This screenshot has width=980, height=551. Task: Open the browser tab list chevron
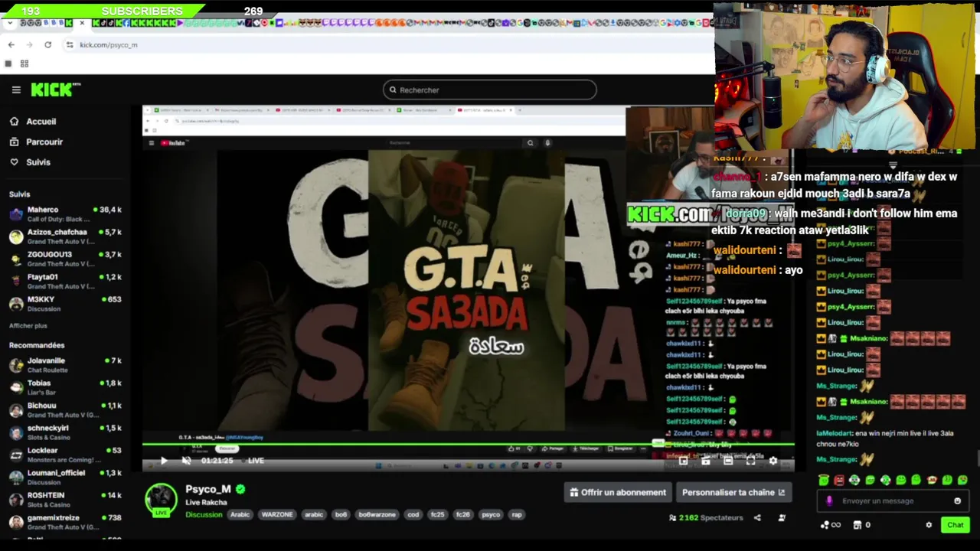click(x=9, y=23)
